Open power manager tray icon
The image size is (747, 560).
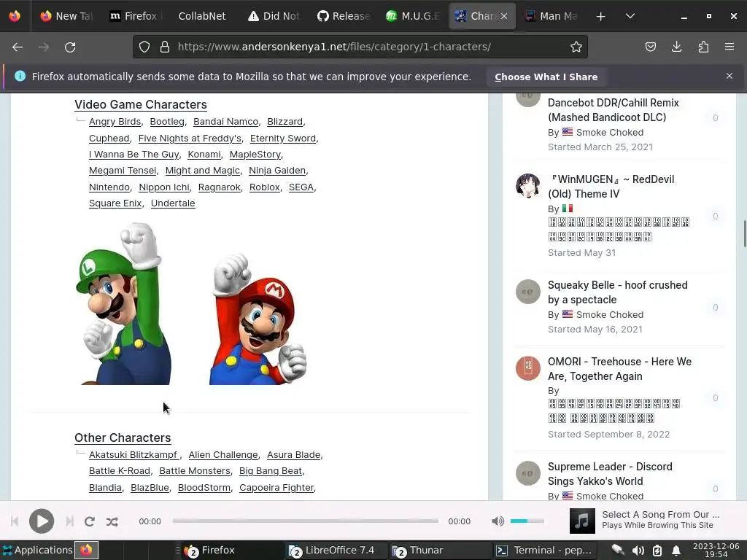click(657, 551)
